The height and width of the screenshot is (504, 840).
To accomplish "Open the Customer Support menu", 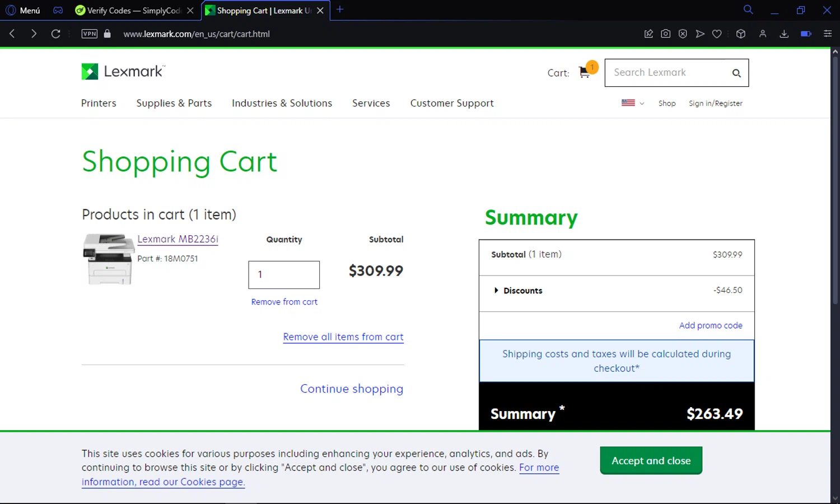I will point(452,103).
